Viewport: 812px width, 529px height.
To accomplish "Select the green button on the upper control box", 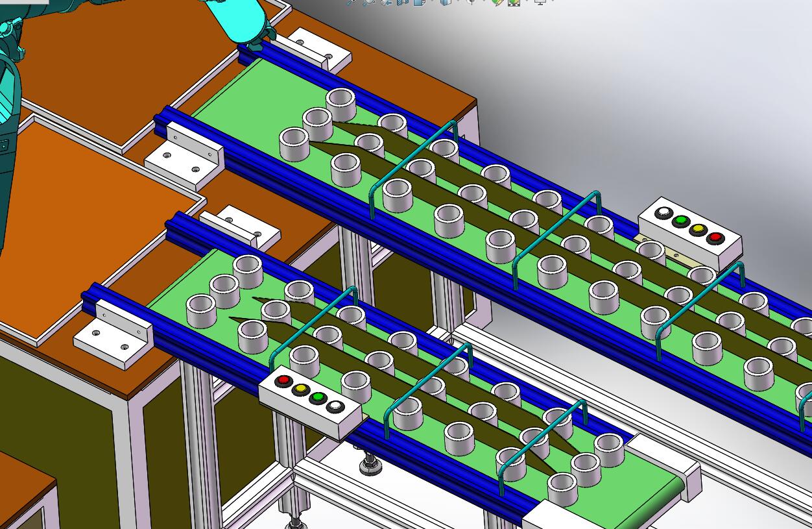I will pyautogui.click(x=680, y=222).
